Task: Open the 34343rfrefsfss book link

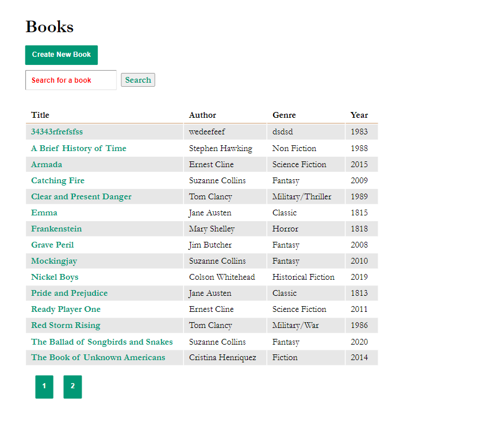Action: click(x=57, y=132)
